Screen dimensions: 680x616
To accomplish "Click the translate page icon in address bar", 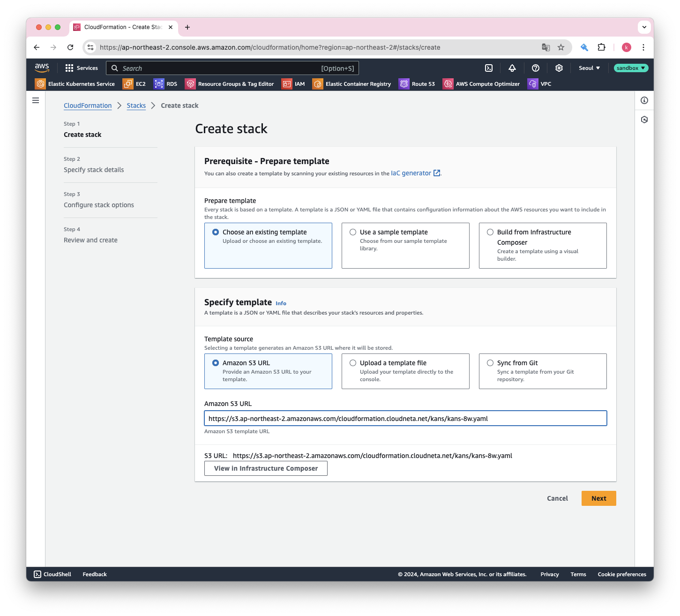I will pos(546,47).
